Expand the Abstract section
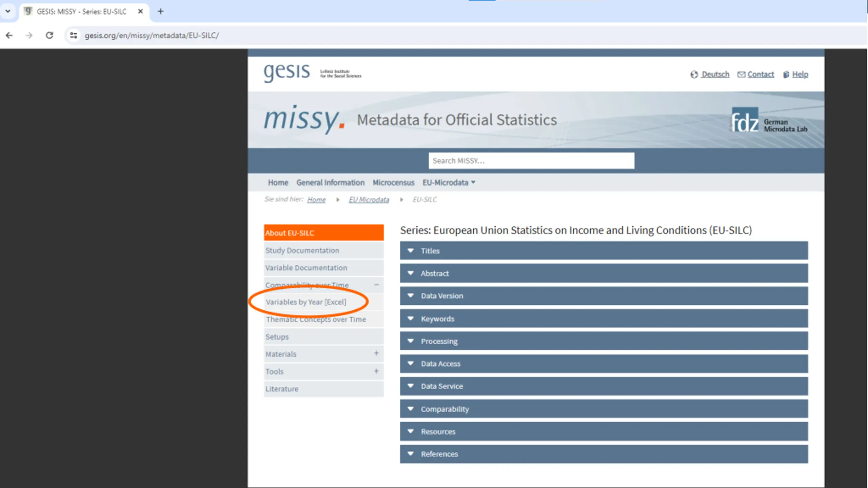 click(x=604, y=273)
